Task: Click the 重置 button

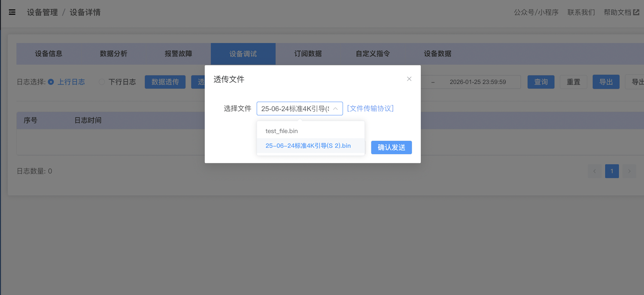Action: tap(573, 82)
